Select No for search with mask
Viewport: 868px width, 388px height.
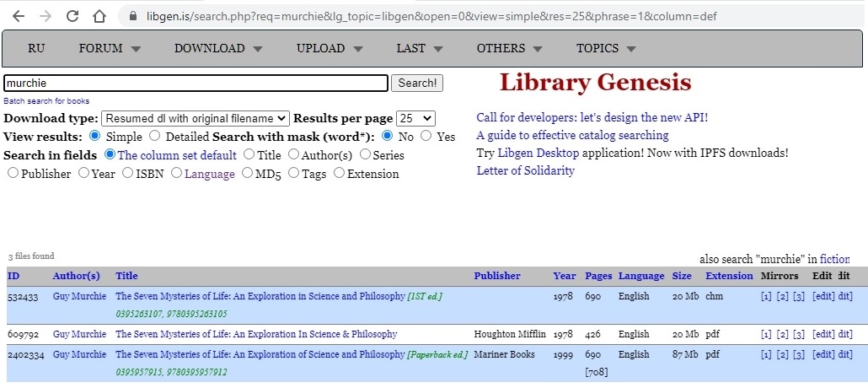click(387, 136)
